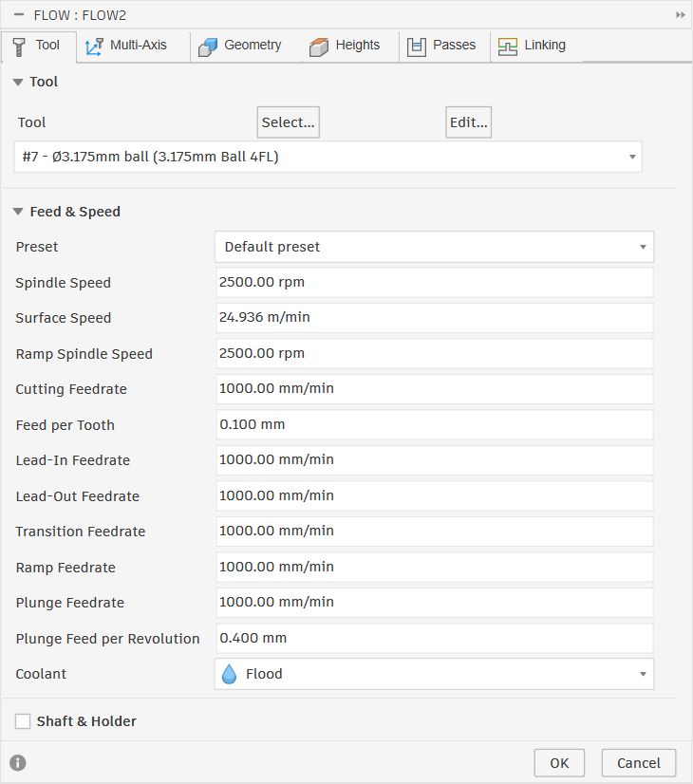Click the Preset label

(37, 247)
